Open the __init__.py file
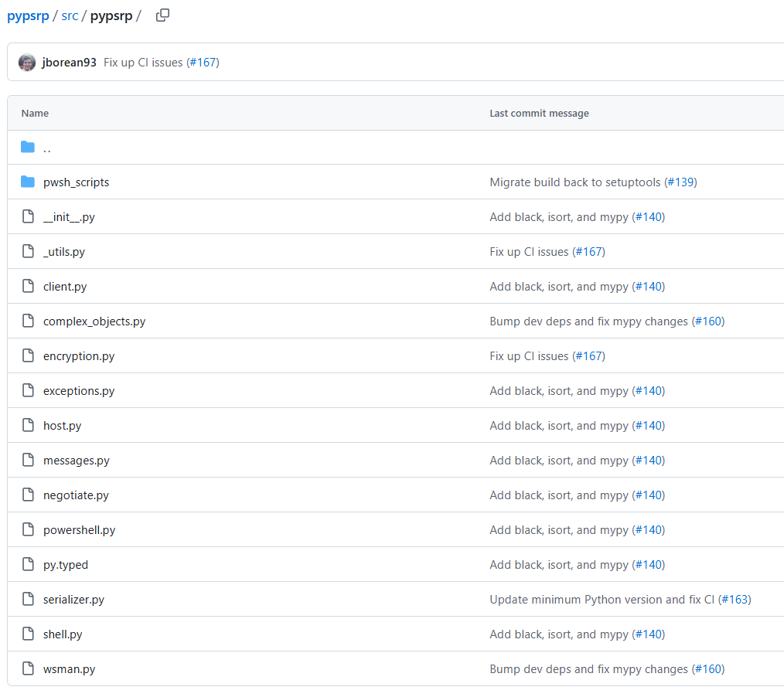784x687 pixels. (x=69, y=217)
